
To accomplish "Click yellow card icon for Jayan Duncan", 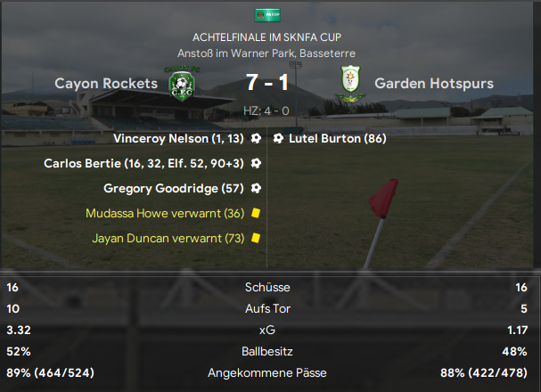I will tap(256, 238).
